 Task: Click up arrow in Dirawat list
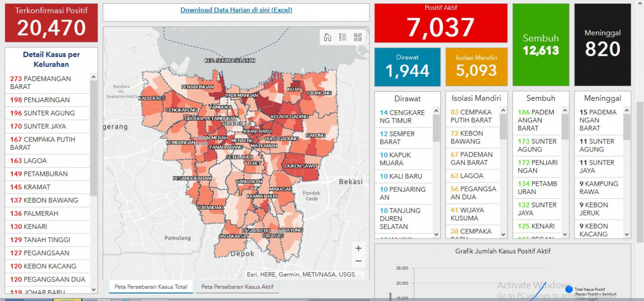point(437,111)
